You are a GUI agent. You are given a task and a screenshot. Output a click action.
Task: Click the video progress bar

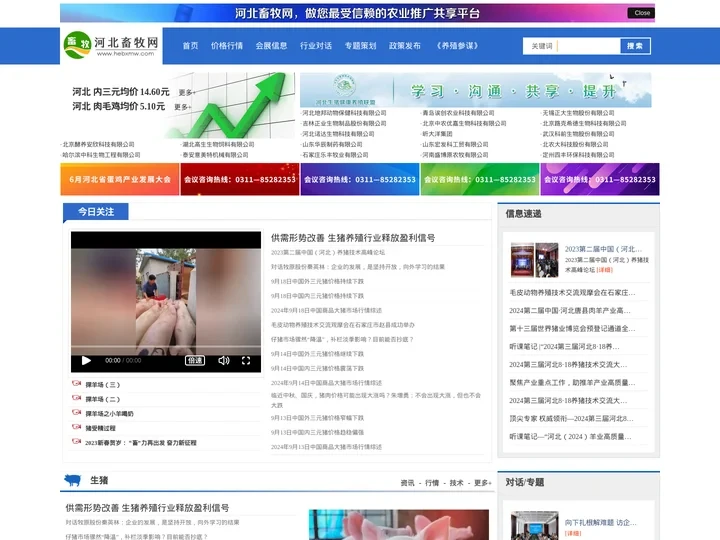click(166, 346)
